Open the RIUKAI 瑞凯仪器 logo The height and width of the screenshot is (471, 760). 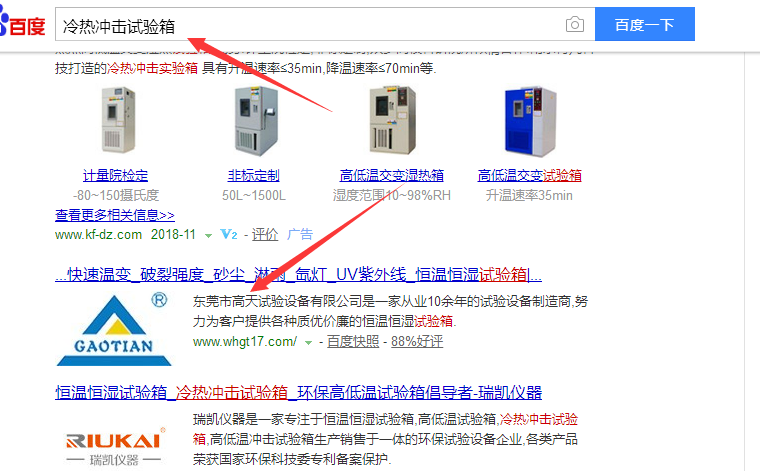pos(114,446)
